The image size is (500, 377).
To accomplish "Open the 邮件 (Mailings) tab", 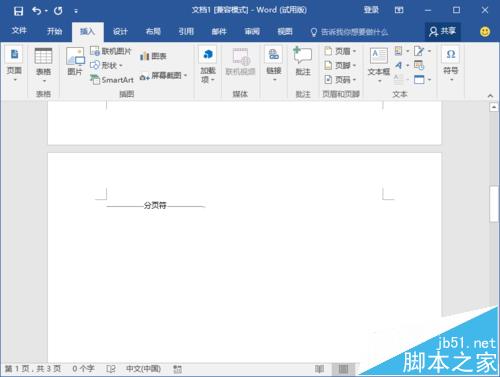I will pos(219,32).
